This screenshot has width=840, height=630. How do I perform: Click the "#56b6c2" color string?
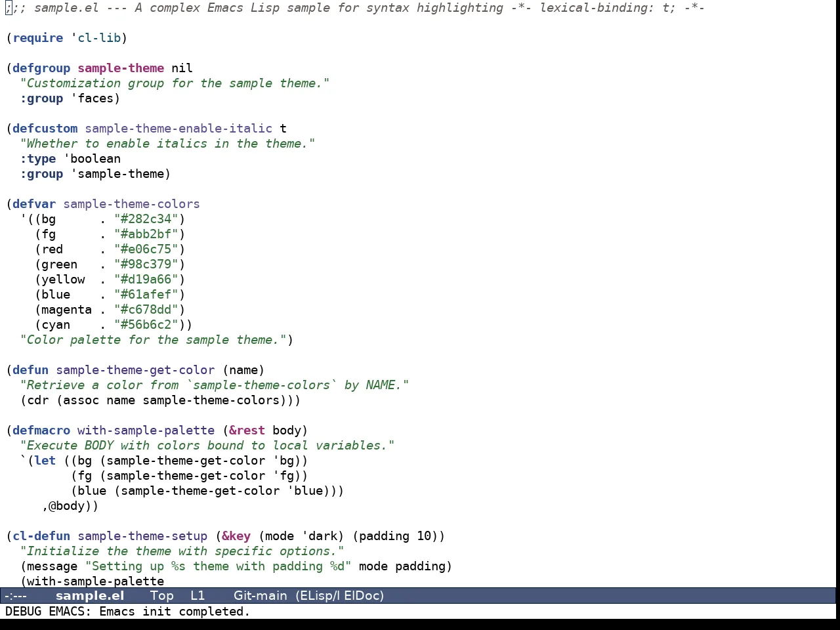pyautogui.click(x=146, y=325)
